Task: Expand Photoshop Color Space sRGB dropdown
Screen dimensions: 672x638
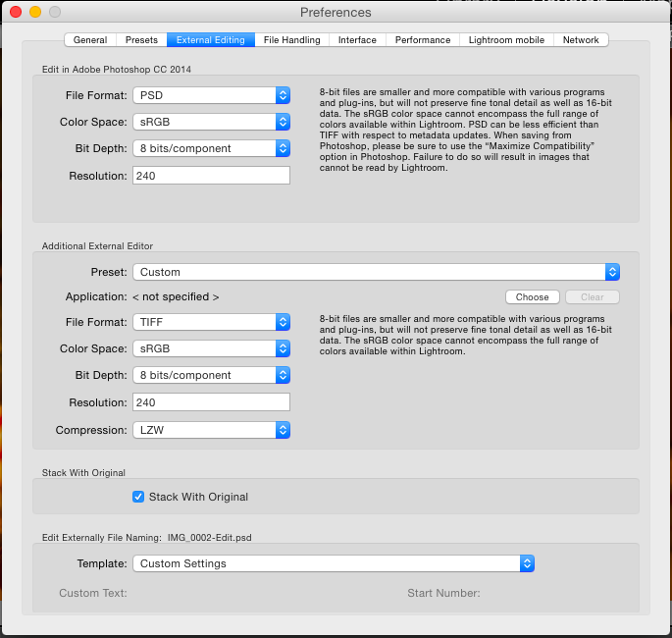Action: (211, 122)
